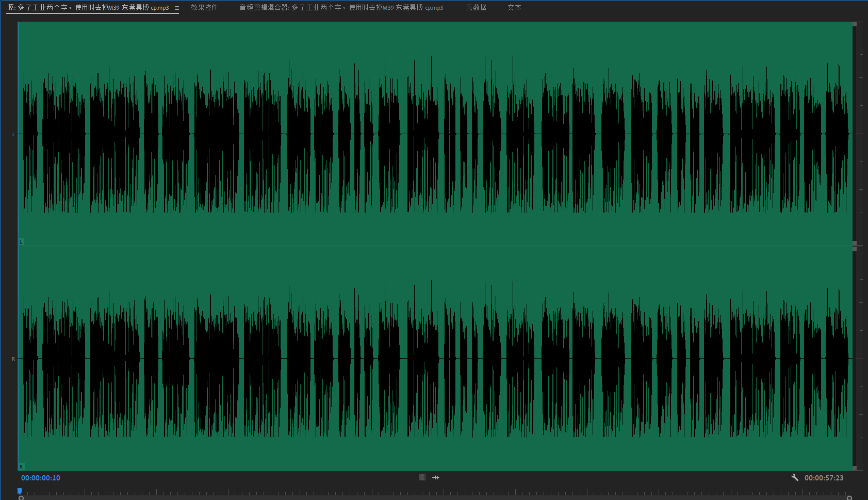Click the right zoom scrollbar handle
868x500 pixels.
(x=849, y=498)
